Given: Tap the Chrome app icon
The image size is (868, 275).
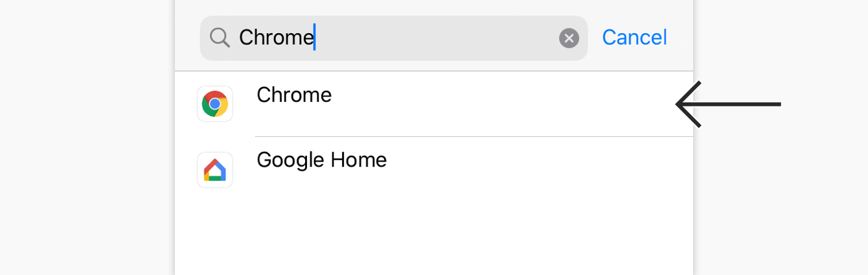Looking at the screenshot, I should click(x=214, y=104).
